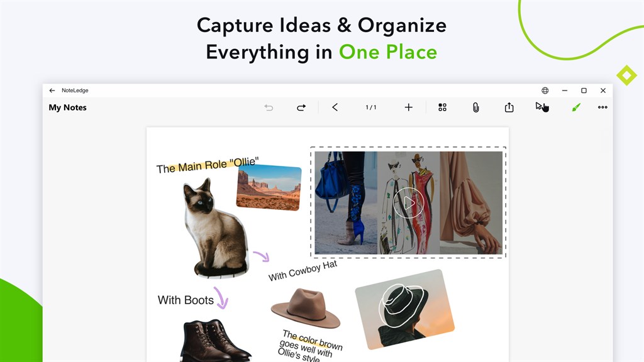The height and width of the screenshot is (362, 644).
Task: Open the more options ellipsis menu
Action: coord(602,107)
